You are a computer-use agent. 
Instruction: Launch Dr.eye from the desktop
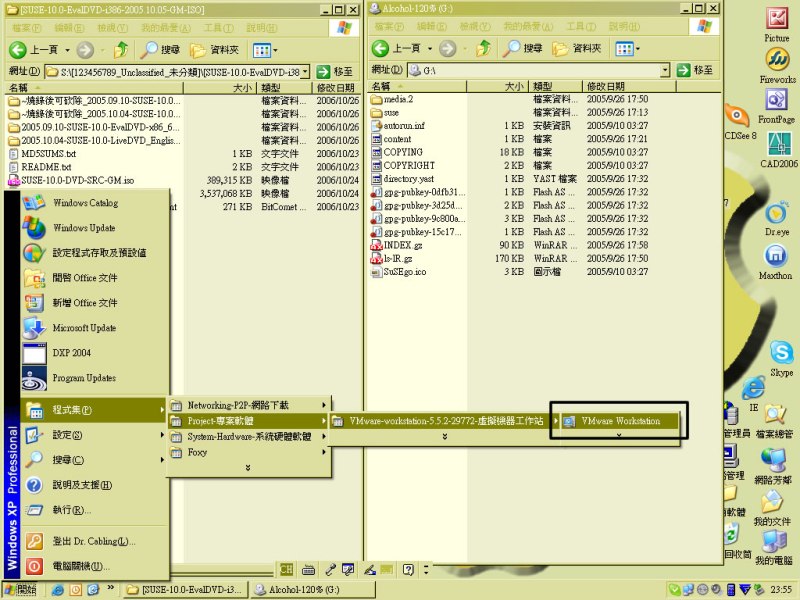pyautogui.click(x=777, y=219)
